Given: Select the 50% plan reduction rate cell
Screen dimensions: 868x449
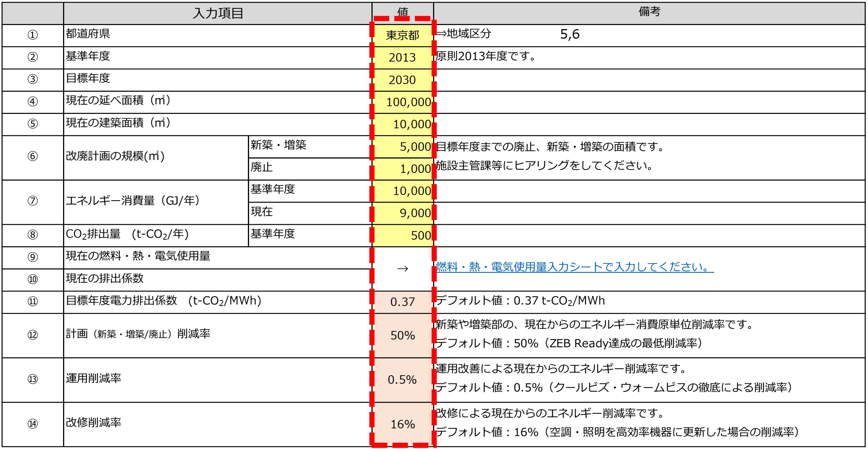Looking at the screenshot, I should [402, 335].
